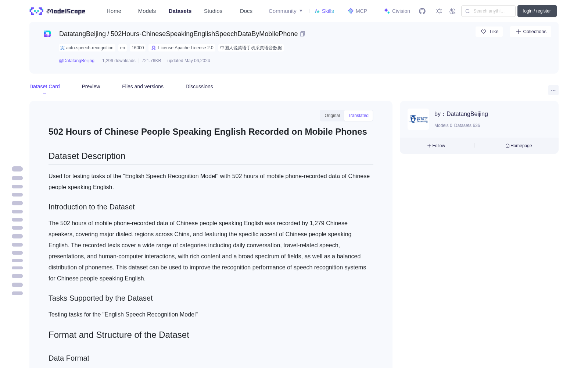Screen dimensions: 588x368
Task: Click the "Introduction to the Dataset" heading
Action: coord(92,207)
